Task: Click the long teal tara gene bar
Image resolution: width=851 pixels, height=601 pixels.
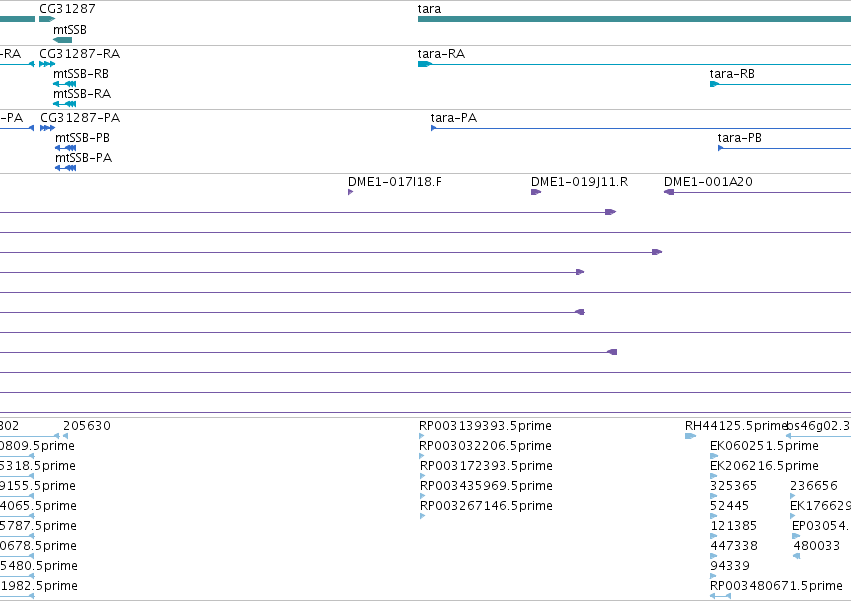Action: (x=634, y=19)
